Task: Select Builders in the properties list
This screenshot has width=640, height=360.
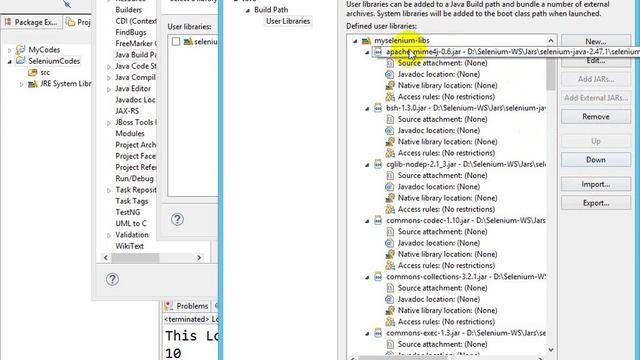Action: click(x=129, y=10)
